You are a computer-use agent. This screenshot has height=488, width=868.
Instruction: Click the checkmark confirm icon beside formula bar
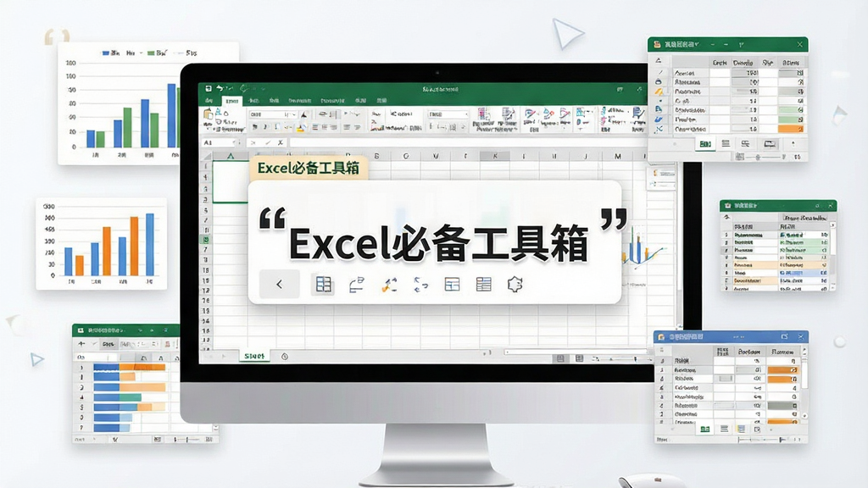[x=268, y=143]
